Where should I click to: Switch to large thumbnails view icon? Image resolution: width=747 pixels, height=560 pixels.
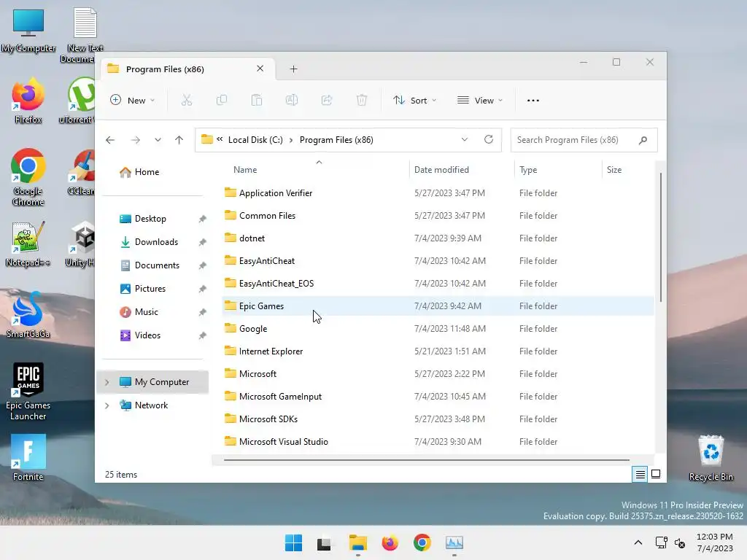pyautogui.click(x=656, y=474)
